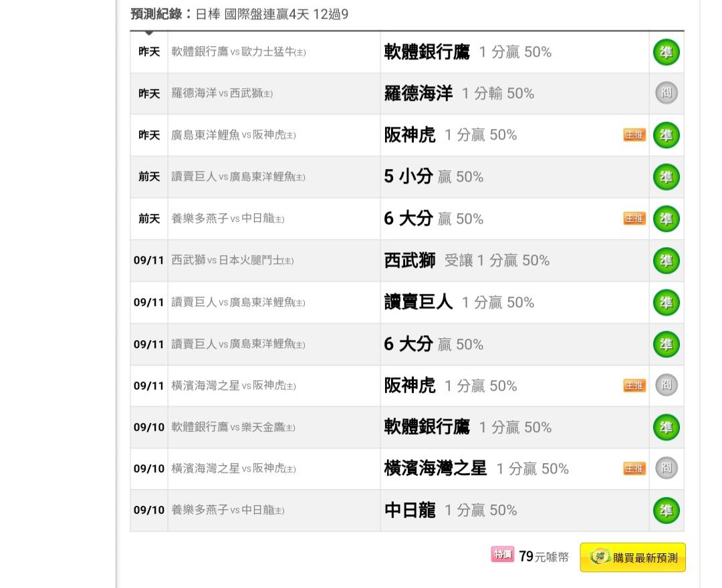Select 09/10's prediction 軟體銀行鷹 1 分贏 50%
Image resolution: width=722 pixels, height=588 pixels.
click(468, 428)
